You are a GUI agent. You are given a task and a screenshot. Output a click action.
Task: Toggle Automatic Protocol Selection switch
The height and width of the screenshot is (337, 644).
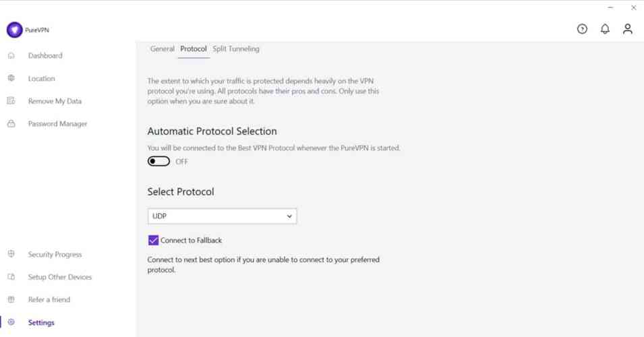pos(158,161)
